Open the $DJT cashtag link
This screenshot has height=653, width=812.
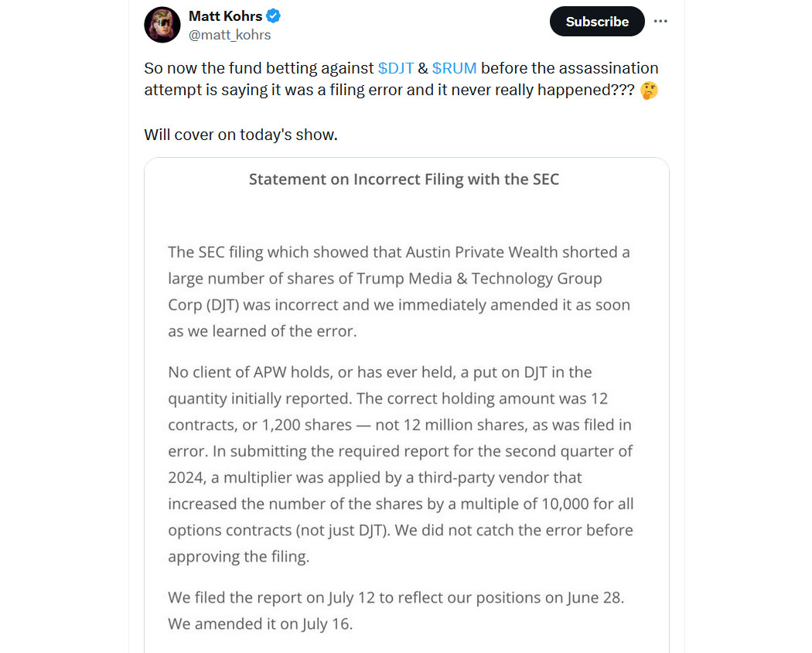(396, 68)
